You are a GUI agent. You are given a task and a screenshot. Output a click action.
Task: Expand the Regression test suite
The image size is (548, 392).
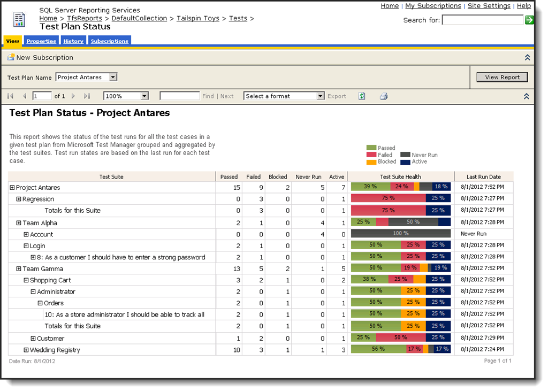(x=19, y=199)
